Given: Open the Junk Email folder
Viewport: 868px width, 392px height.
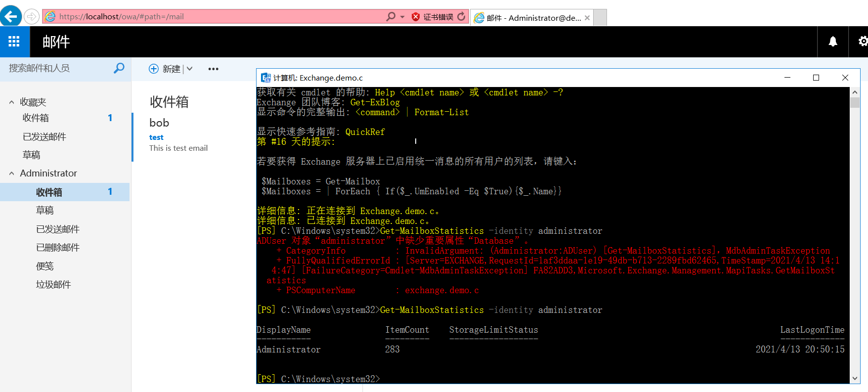Looking at the screenshot, I should click(x=53, y=285).
